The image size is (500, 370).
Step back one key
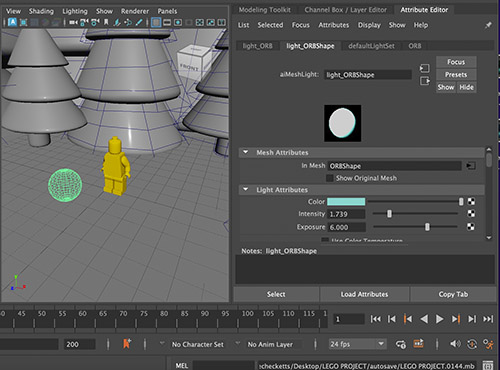point(408,319)
